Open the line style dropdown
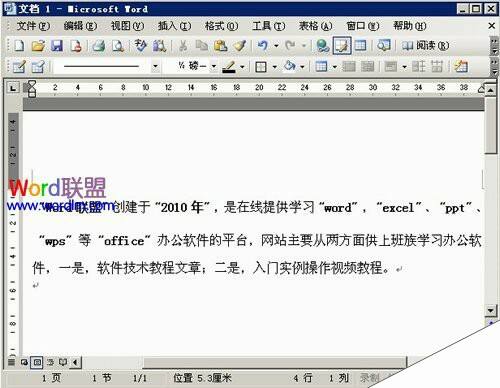Screen dimensions: 500x388 pos(155,67)
